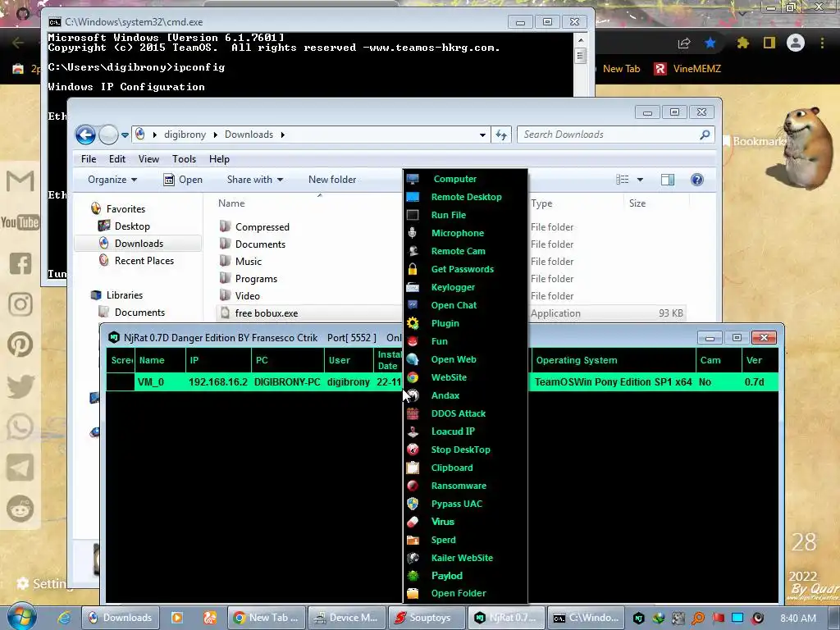Click the pill icon beside Virus
Image resolution: width=840 pixels, height=630 pixels.
click(413, 522)
